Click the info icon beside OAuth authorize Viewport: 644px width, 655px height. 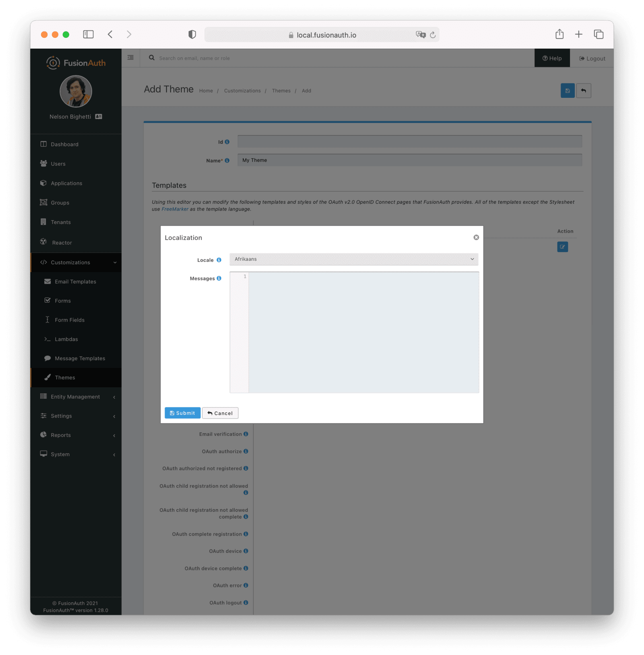tap(246, 451)
